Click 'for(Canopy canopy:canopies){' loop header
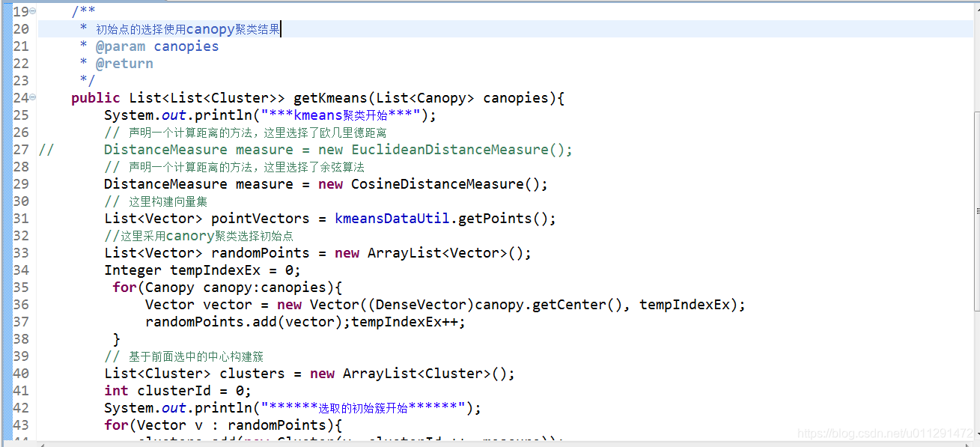This screenshot has height=447, width=980. click(x=228, y=288)
